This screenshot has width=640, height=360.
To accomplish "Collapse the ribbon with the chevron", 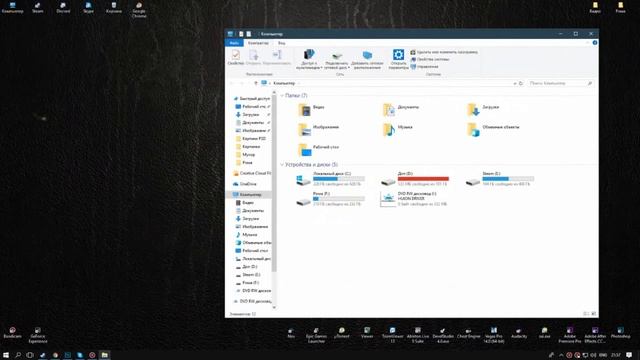I will pos(587,43).
